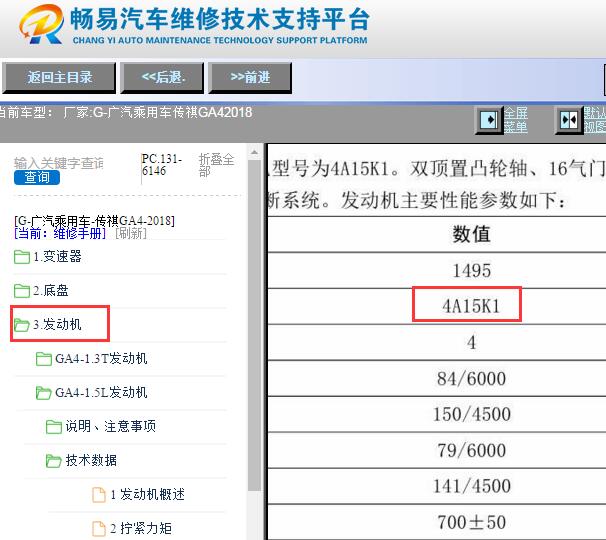
Task: Click the folder icon beside 说明、注意事项
Action: 54,427
